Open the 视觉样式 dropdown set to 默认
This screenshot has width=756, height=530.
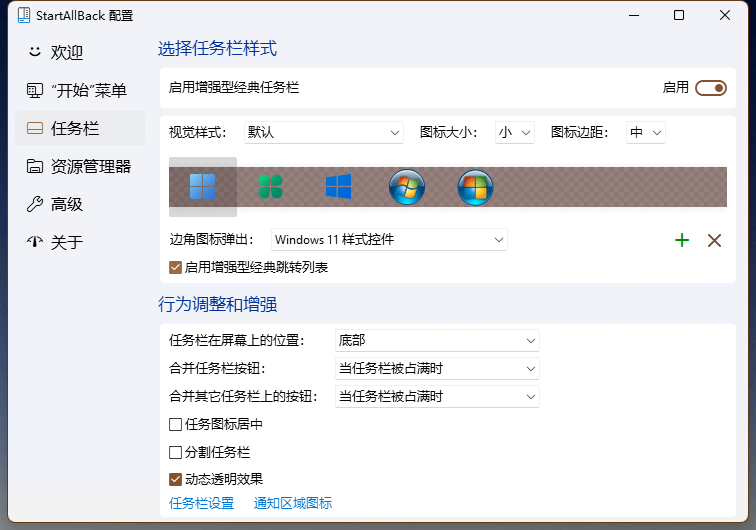324,132
